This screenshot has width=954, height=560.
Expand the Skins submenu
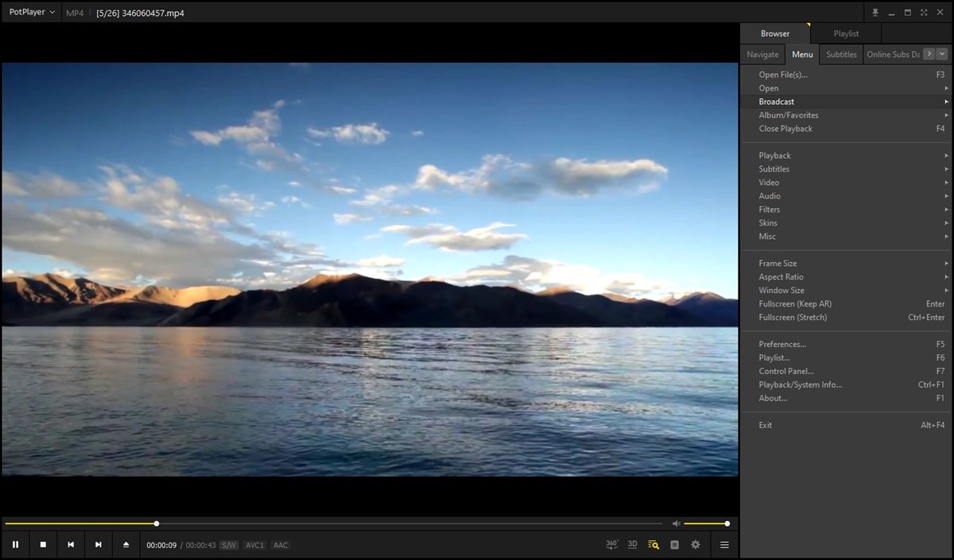point(846,223)
